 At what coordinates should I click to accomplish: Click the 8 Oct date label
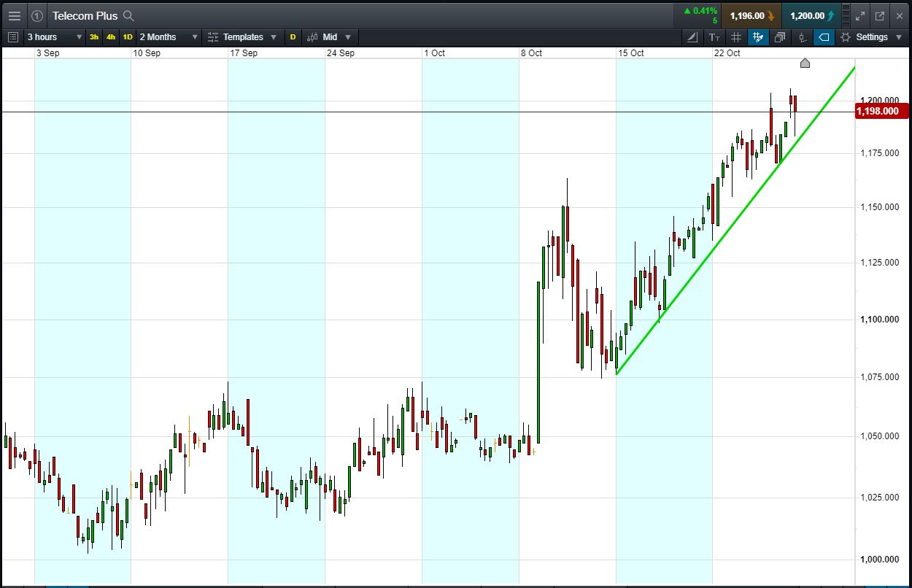coord(531,53)
